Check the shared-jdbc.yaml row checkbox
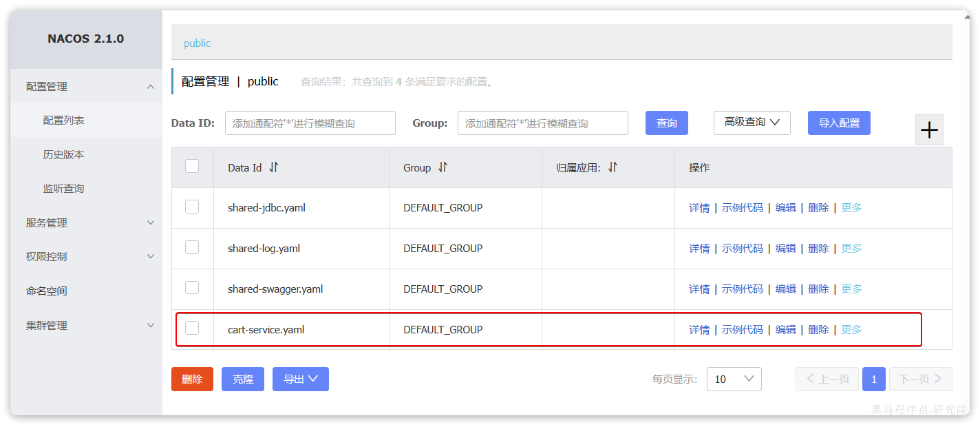Image resolution: width=980 pixels, height=427 pixels. (x=192, y=207)
